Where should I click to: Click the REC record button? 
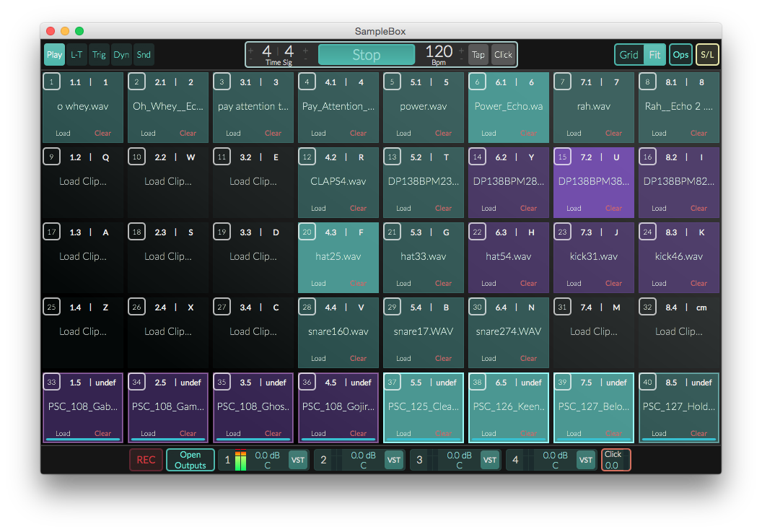(x=146, y=460)
